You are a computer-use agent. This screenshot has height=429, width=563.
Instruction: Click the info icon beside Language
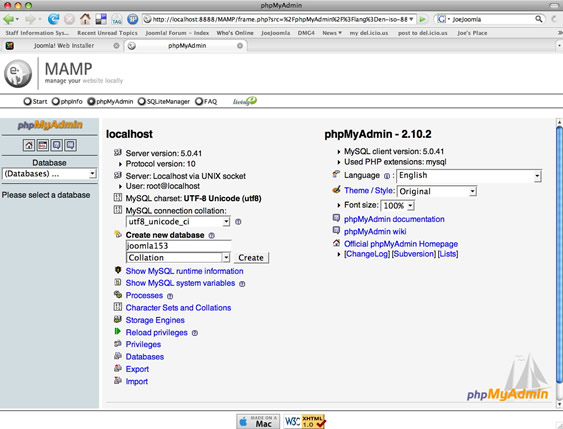tap(387, 176)
